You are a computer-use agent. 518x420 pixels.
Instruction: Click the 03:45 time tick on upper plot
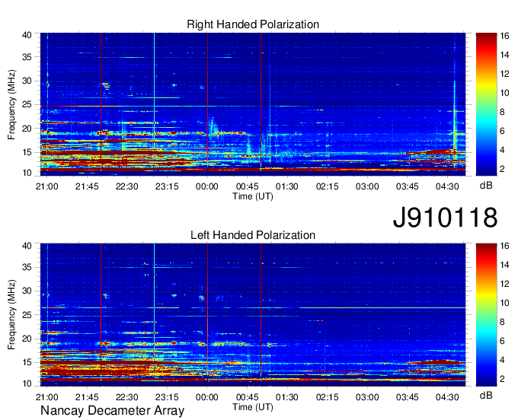(x=407, y=186)
